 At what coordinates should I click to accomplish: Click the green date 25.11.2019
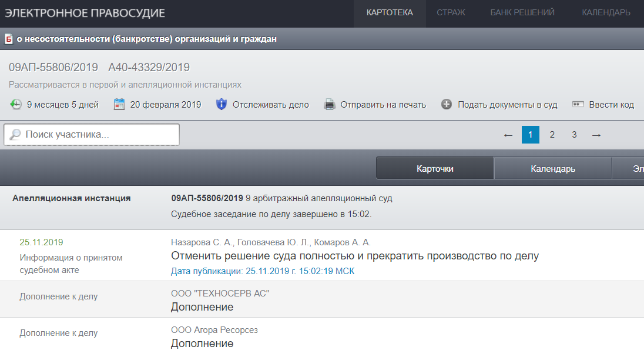42,242
